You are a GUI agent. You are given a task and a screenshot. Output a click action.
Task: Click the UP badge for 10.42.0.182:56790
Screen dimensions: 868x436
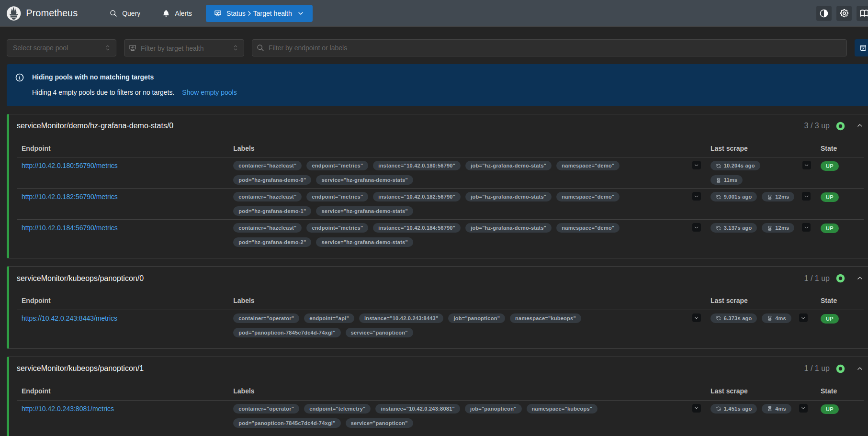(830, 197)
